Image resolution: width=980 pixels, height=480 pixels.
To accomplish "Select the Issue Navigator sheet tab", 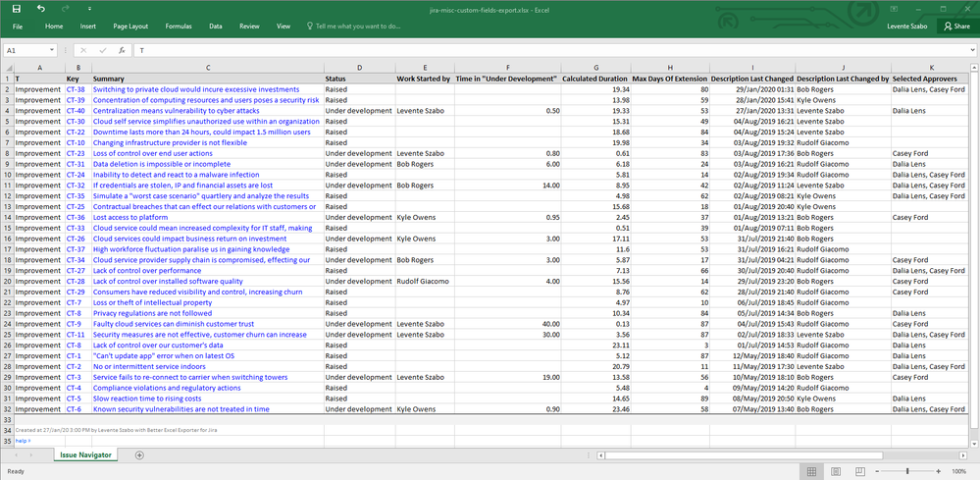I will [86, 454].
